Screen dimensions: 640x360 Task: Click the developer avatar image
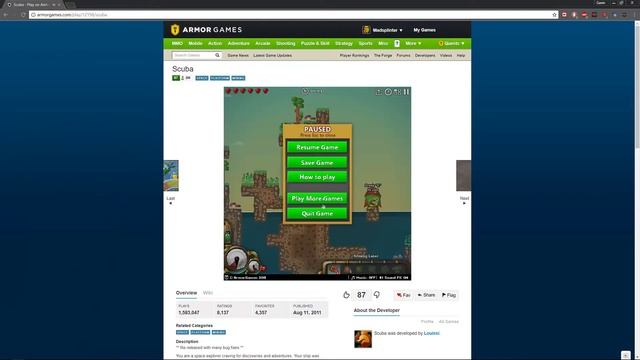363,339
